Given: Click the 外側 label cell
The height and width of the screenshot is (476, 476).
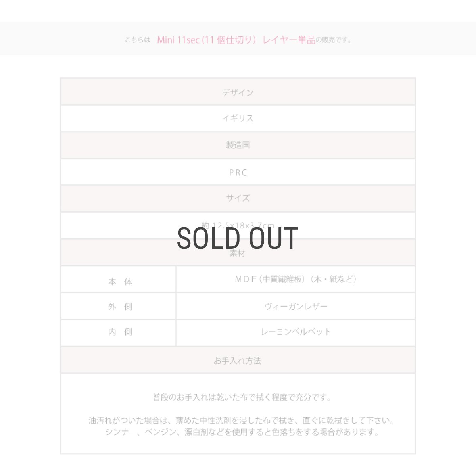Looking at the screenshot, I should pyautogui.click(x=120, y=307).
